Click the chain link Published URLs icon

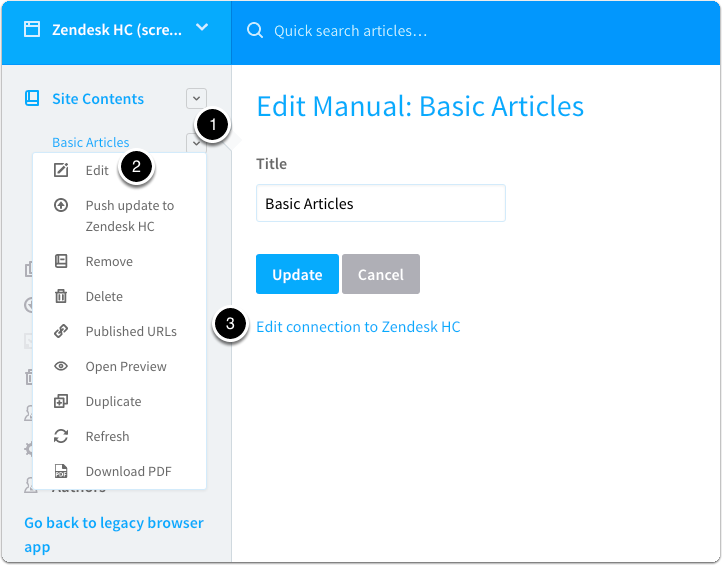click(61, 331)
